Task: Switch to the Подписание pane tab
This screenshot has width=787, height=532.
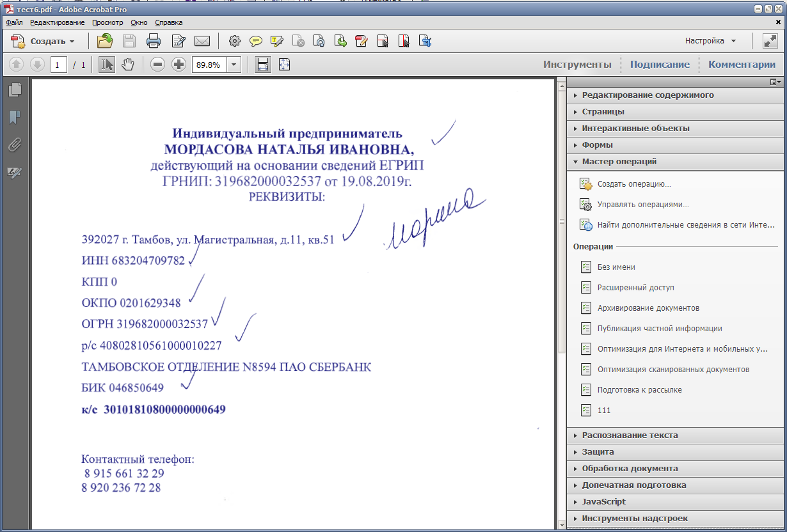Action: click(660, 65)
